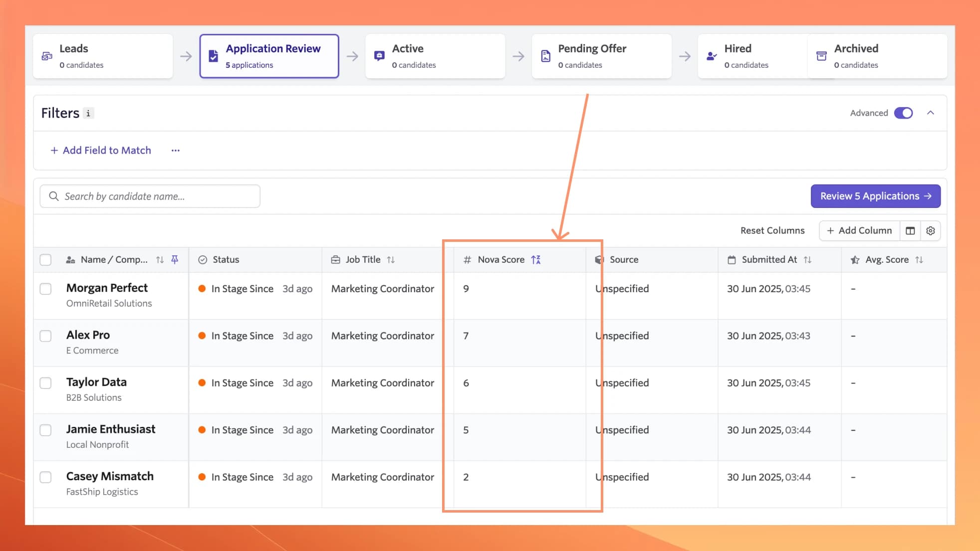Open Morgan Perfect candidate name
Image resolution: width=980 pixels, height=551 pixels.
(x=107, y=288)
